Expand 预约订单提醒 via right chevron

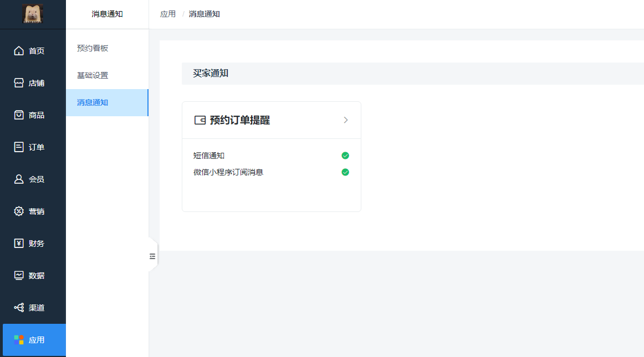click(346, 120)
